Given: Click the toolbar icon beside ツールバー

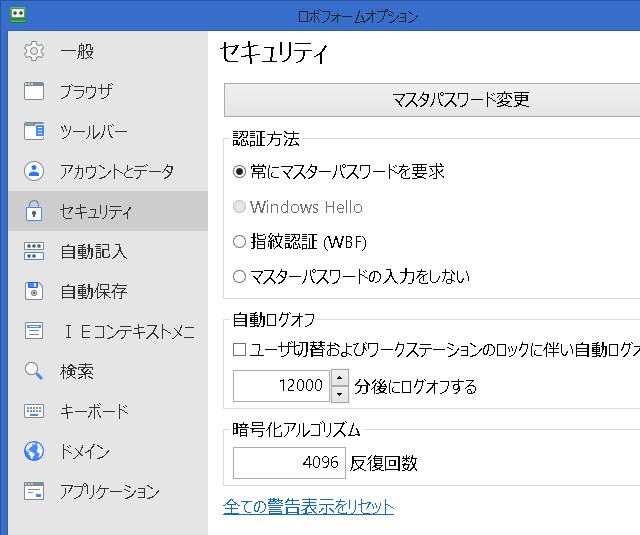Looking at the screenshot, I should pos(34,132).
